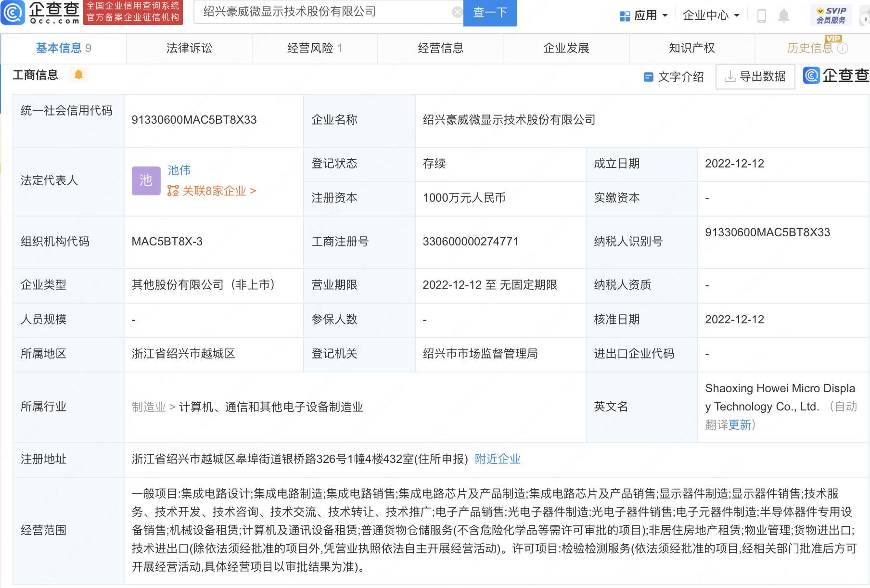Click the purple 池 avatar icon
Image resolution: width=870 pixels, height=588 pixels.
146,180
